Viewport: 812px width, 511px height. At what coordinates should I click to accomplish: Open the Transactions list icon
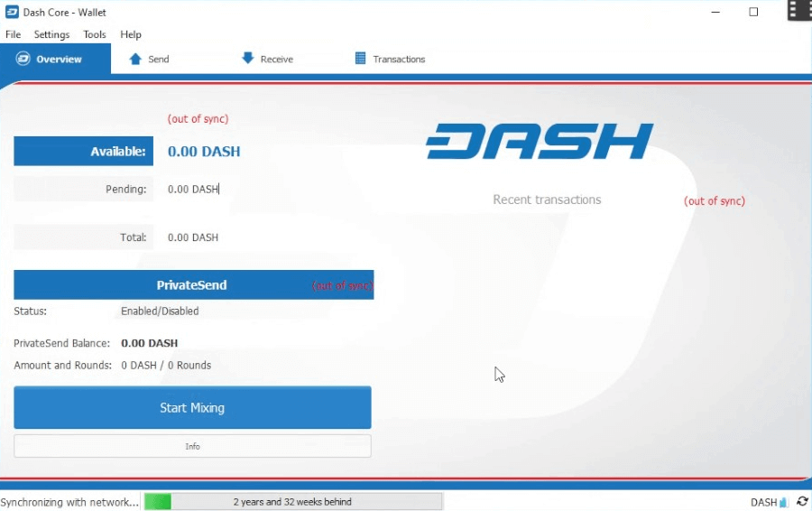tap(361, 59)
